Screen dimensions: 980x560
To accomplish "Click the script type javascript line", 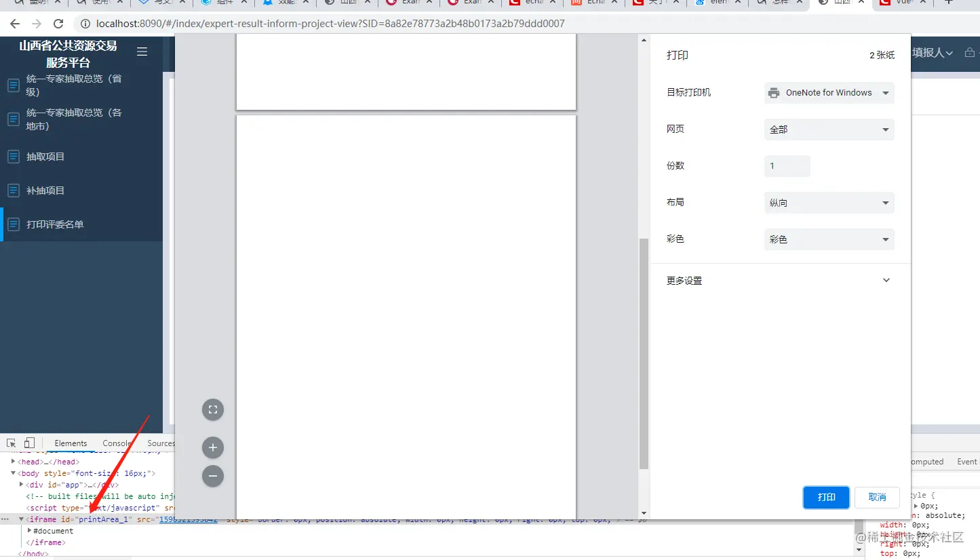I will 100,508.
